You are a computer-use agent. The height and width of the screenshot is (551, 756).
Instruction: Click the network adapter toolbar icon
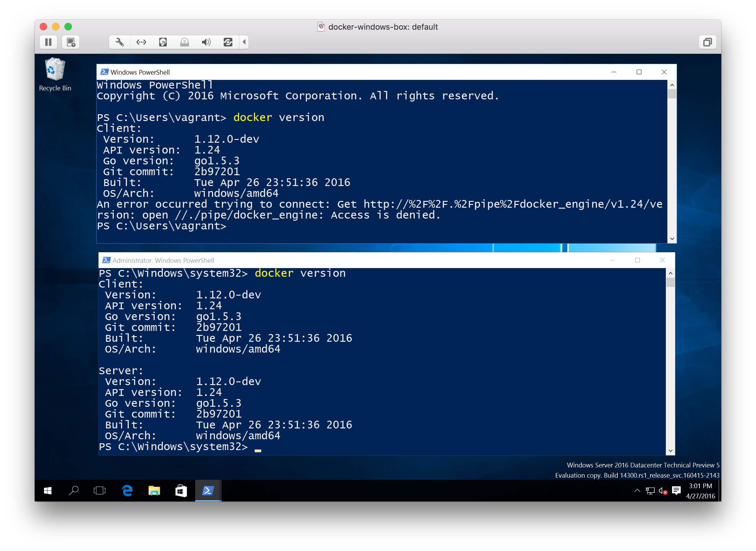pyautogui.click(x=141, y=42)
